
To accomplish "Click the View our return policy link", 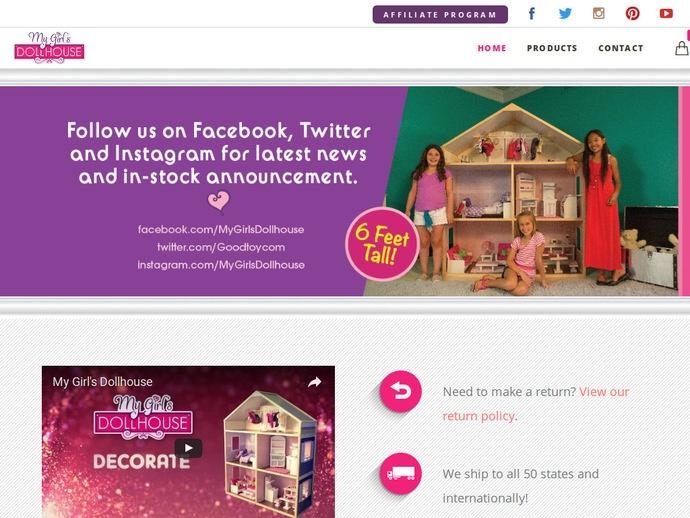I will click(536, 404).
